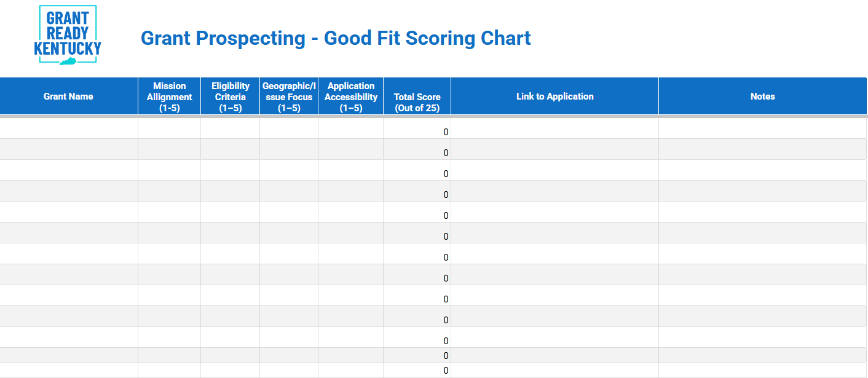Select the Geographic/Issue Focus (1–5) header
This screenshot has width=868, height=378.
pyautogui.click(x=289, y=96)
